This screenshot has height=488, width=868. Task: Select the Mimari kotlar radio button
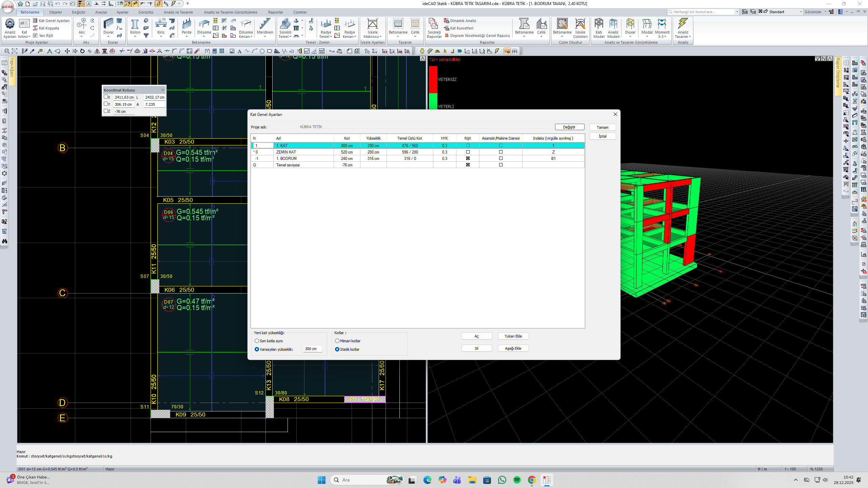click(x=337, y=341)
